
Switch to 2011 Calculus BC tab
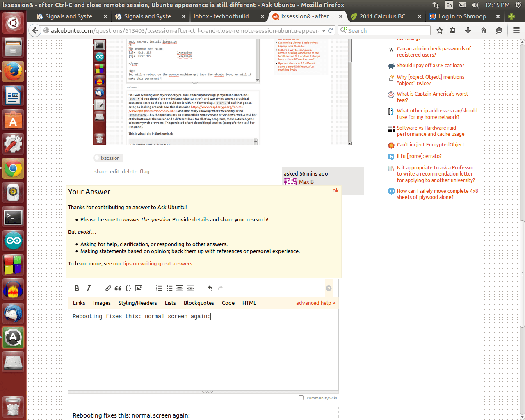386,16
